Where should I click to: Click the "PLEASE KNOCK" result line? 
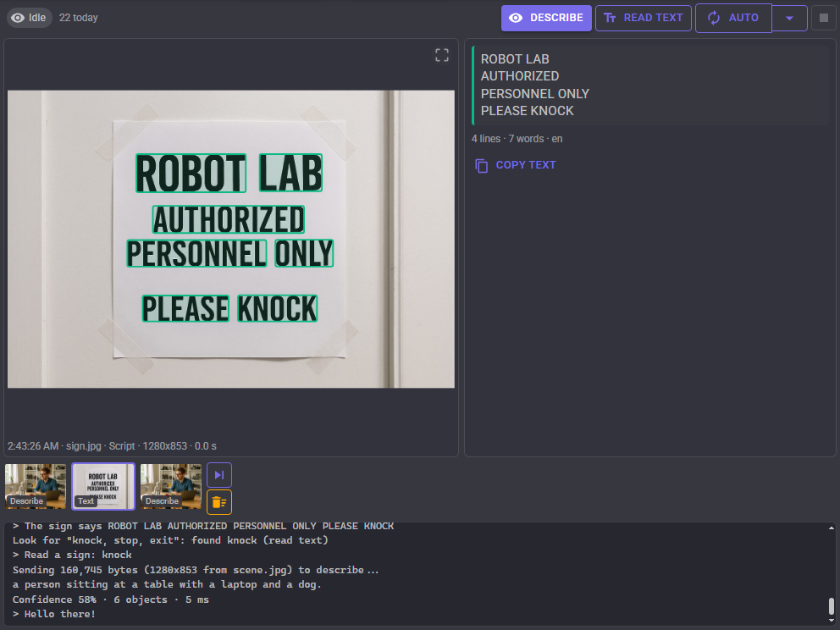[x=528, y=111]
